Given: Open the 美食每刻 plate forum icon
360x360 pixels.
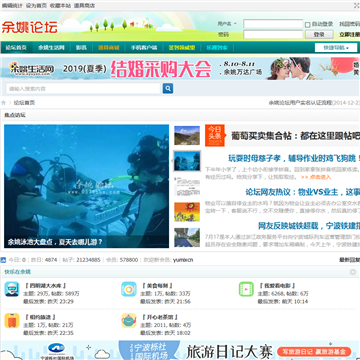Looking at the screenshot, I should (129, 289).
